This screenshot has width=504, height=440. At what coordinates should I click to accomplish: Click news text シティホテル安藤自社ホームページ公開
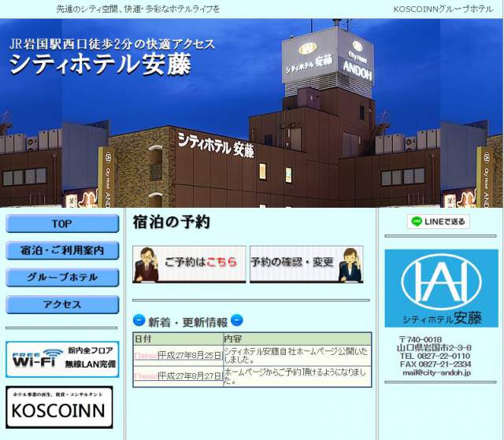pyautogui.click(x=296, y=356)
